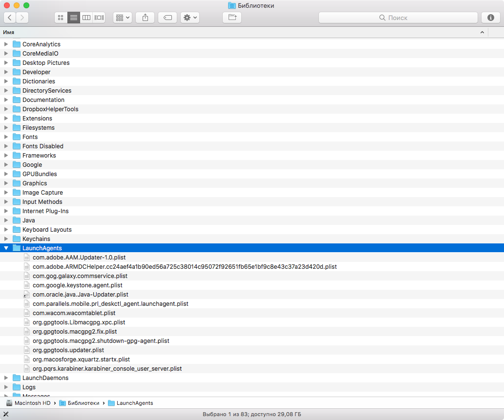
Task: Open the Get Info toolbar button
Action: [491, 18]
